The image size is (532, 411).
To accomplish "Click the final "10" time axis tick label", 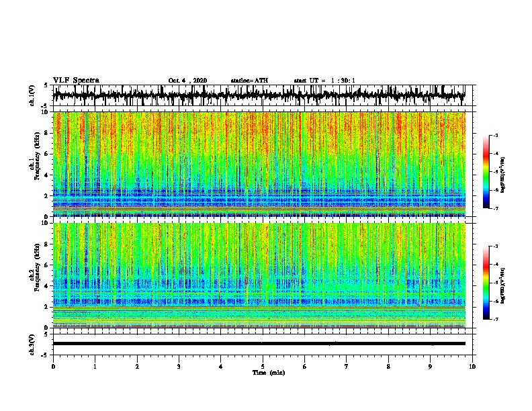I will click(x=472, y=367).
